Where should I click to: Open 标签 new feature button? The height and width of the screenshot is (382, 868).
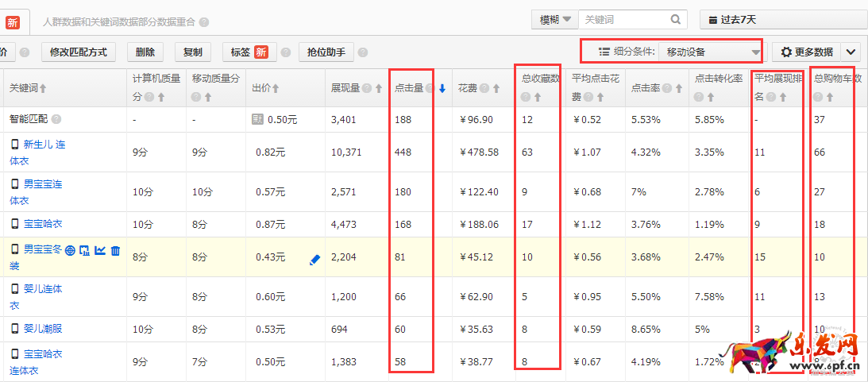[249, 52]
